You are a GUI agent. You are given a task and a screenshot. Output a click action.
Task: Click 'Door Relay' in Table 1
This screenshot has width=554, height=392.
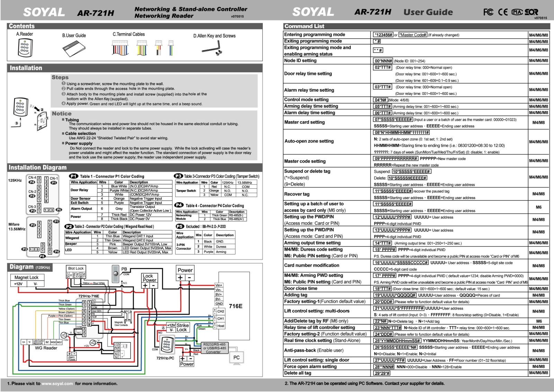79,190
